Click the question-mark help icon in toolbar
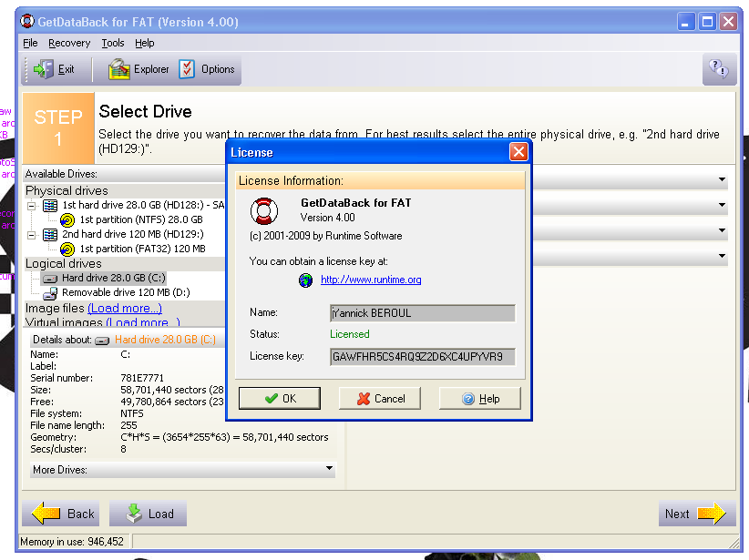The image size is (749, 560). 718,68
